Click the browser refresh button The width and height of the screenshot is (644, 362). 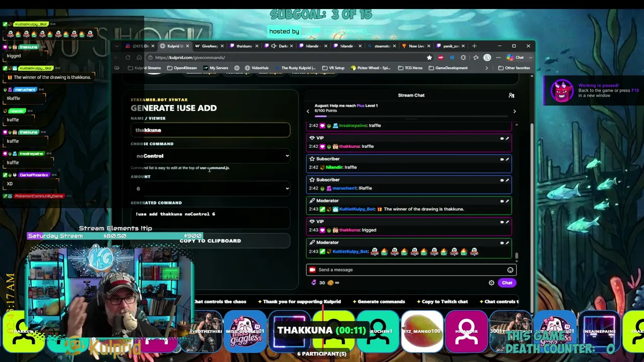[x=128, y=57]
